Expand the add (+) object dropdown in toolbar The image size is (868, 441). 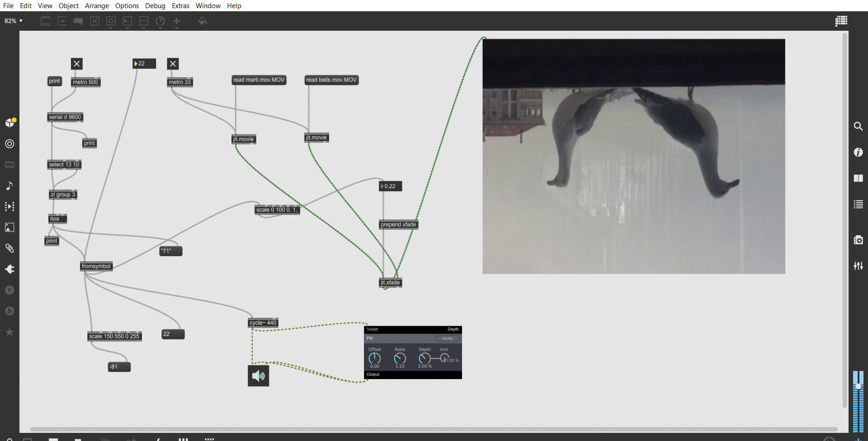177,22
